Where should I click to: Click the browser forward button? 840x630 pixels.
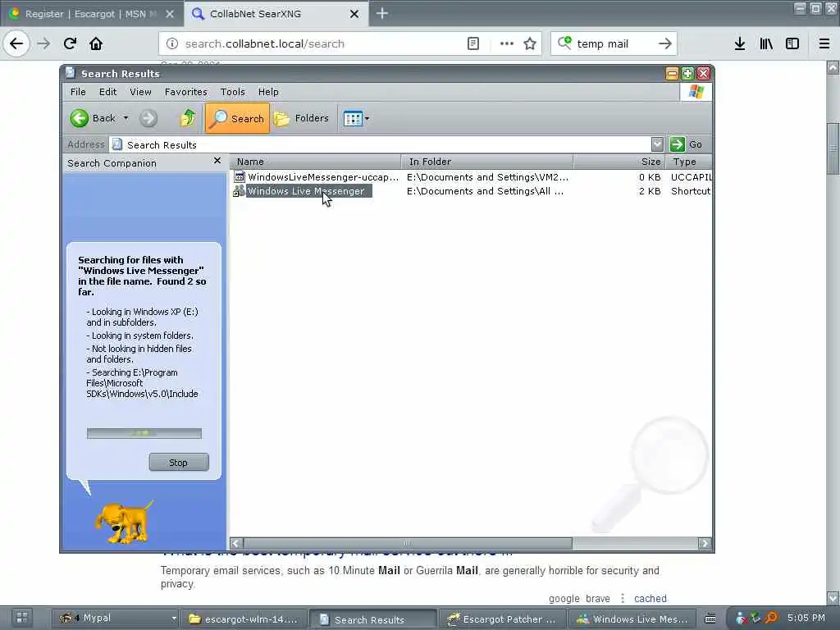44,43
